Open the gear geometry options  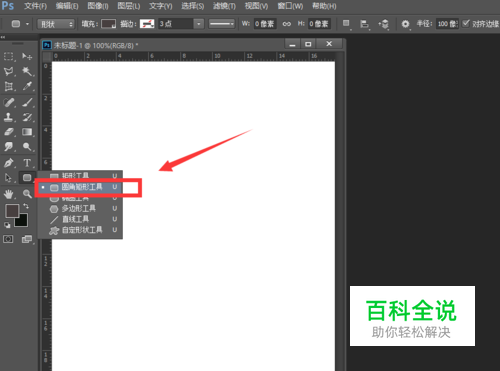pyautogui.click(x=405, y=24)
